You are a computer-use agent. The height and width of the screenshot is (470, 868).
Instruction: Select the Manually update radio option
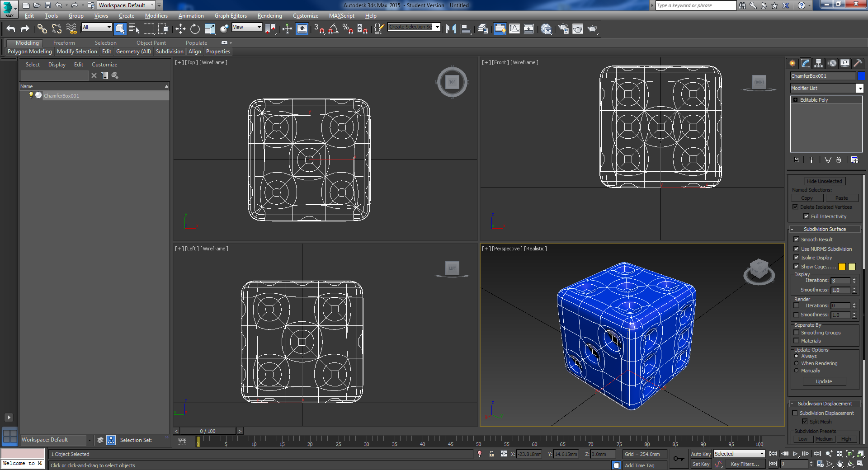click(x=797, y=371)
